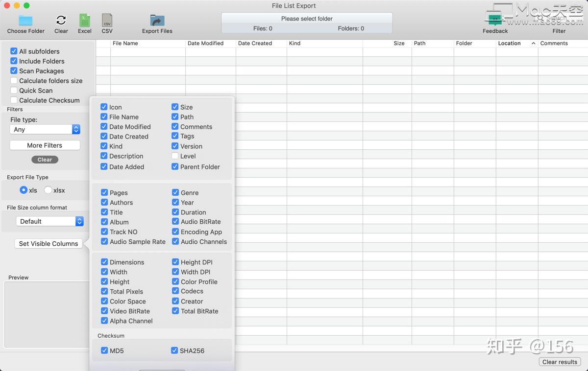Uncheck the Scan Packages option
This screenshot has height=371, width=588.
pos(13,71)
